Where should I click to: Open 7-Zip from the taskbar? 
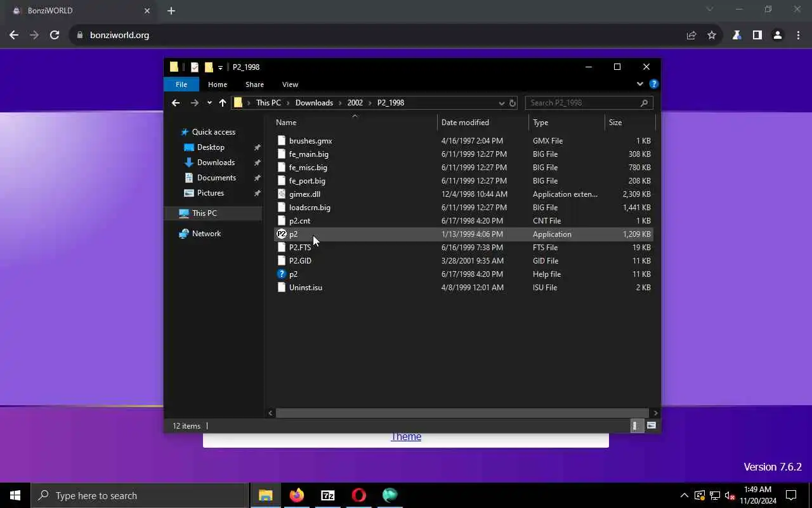[328, 495]
